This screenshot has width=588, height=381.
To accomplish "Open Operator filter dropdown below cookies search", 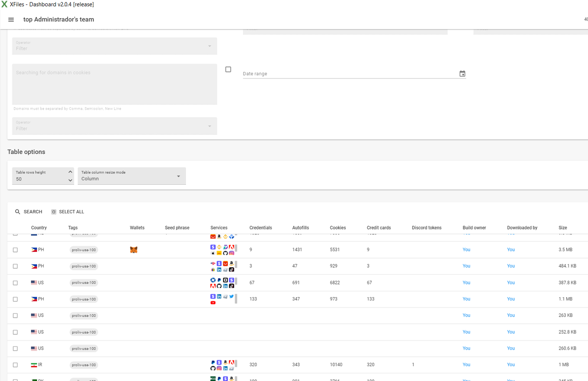I will pyautogui.click(x=114, y=126).
